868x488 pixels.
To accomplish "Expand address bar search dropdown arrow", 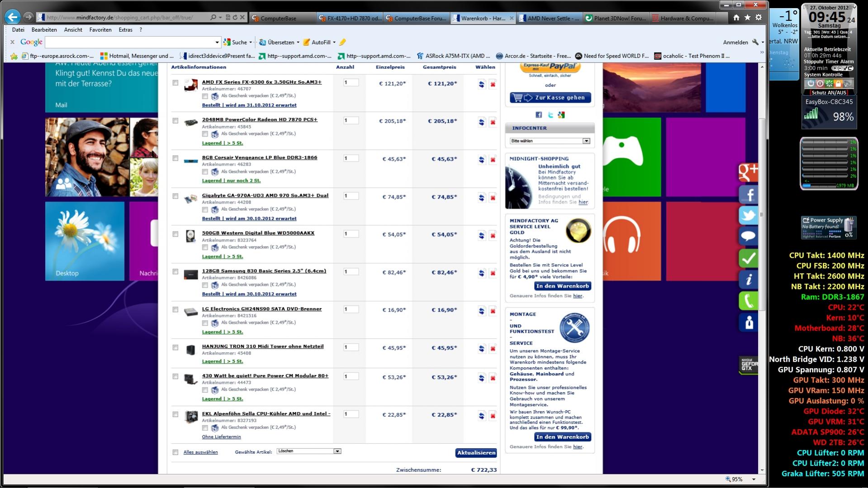I will click(220, 18).
